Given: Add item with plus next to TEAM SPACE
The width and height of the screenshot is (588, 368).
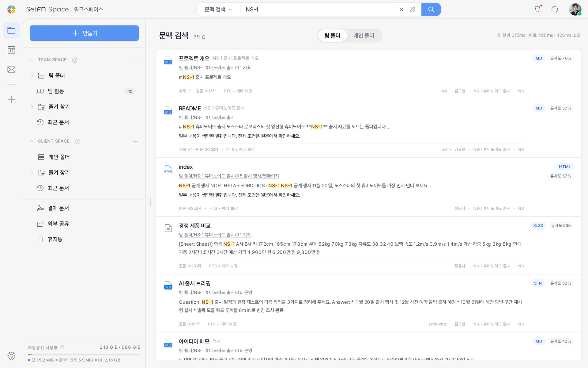Looking at the screenshot, I should click(x=135, y=60).
